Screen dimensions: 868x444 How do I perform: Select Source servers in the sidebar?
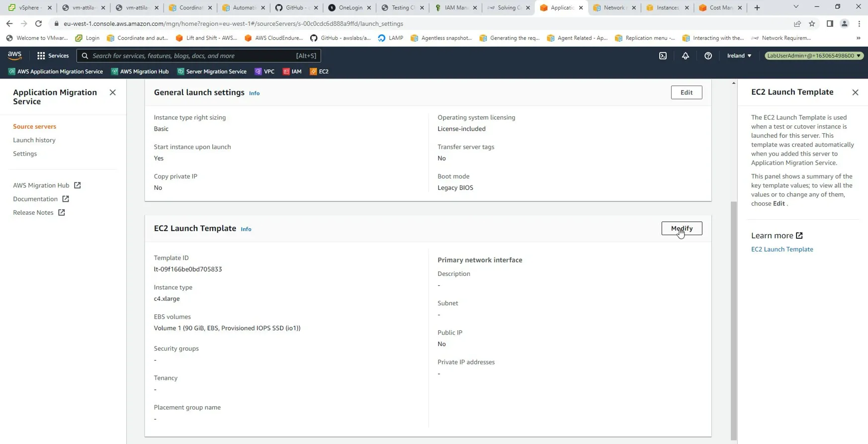pyautogui.click(x=35, y=126)
